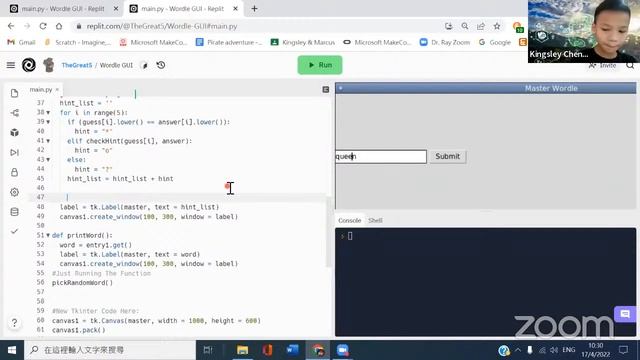
Task: Open the Unit tests checkmark icon
Action: [x=14, y=231]
